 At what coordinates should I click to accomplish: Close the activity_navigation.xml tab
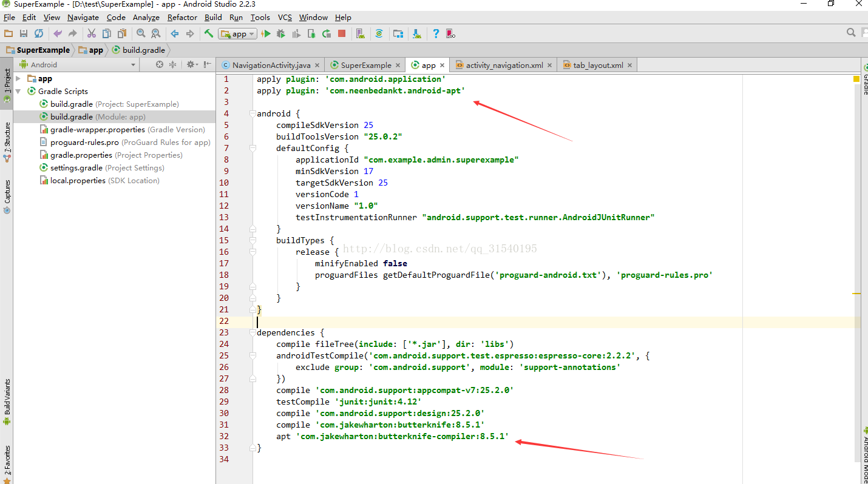click(x=549, y=66)
